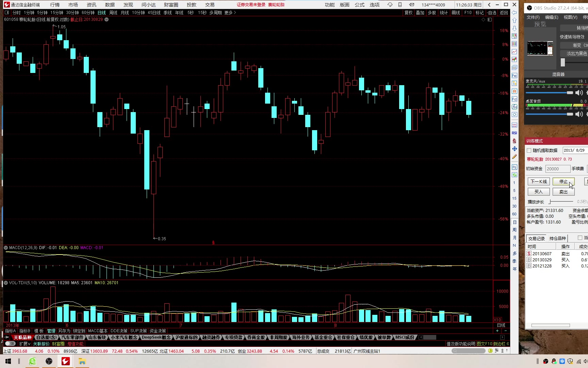Open the 2013/ 8/29 date picker
The width and height of the screenshot is (588, 368).
575,150
